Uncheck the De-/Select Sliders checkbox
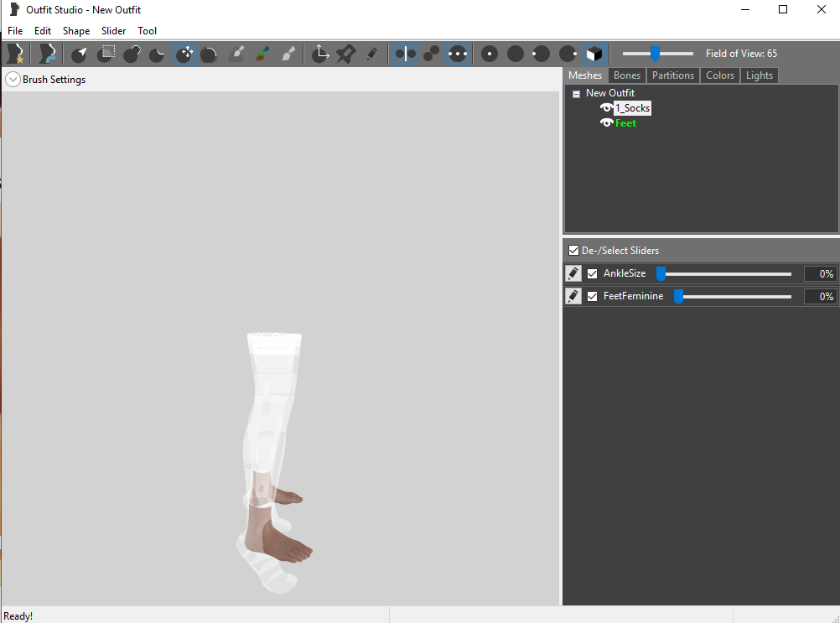 click(573, 250)
